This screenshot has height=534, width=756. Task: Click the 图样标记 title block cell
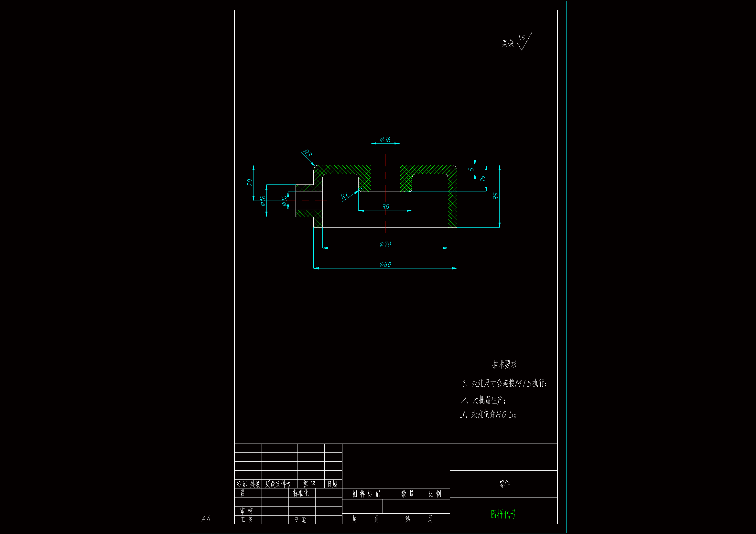click(366, 494)
